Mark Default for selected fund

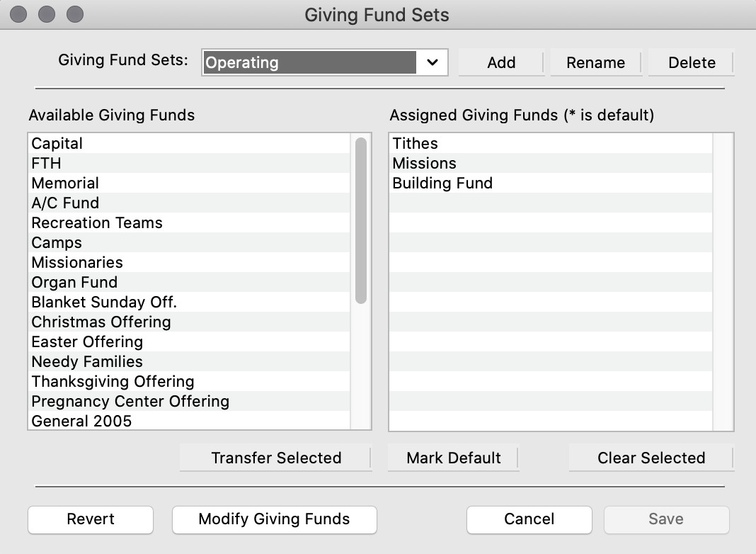pos(453,458)
